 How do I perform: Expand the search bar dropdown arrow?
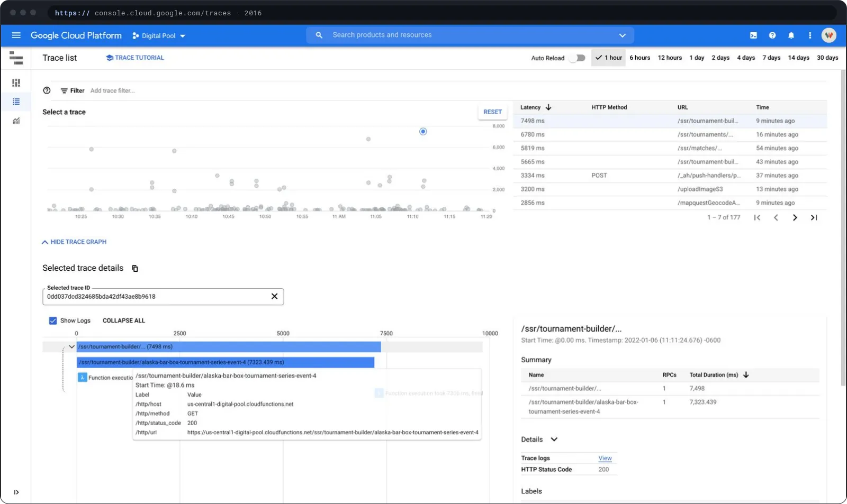623,35
